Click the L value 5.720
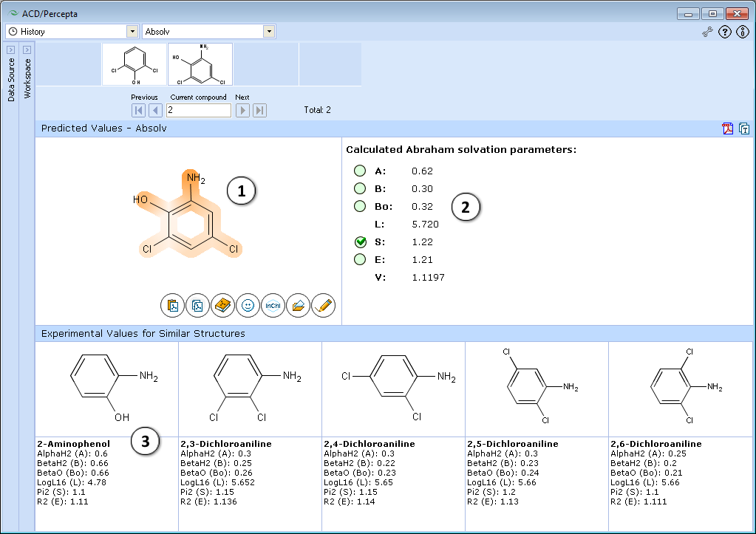 pyautogui.click(x=425, y=224)
